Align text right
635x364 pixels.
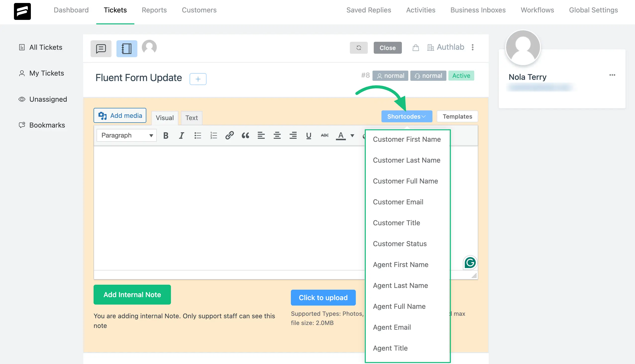293,136
